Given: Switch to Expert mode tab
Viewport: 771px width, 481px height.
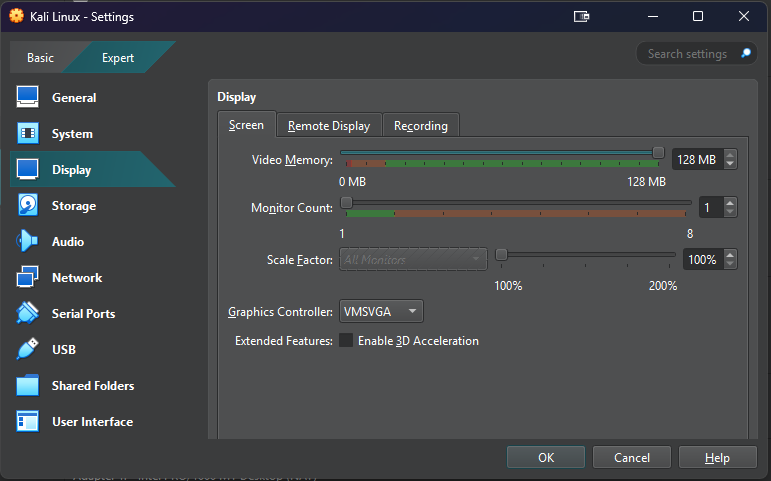Looking at the screenshot, I should click(x=118, y=58).
